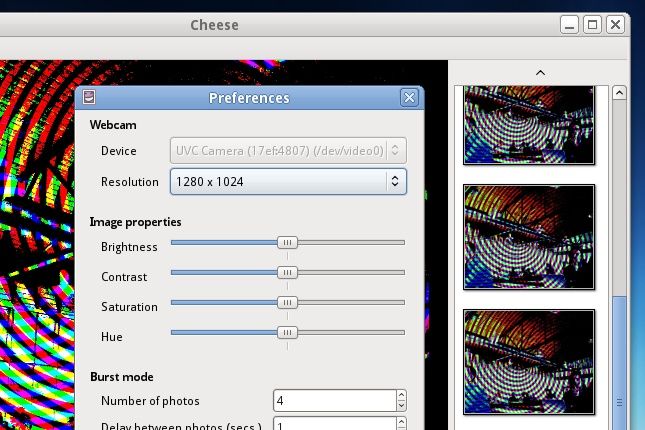Open the Resolution dropdown showing 1280 x 1024

288,181
